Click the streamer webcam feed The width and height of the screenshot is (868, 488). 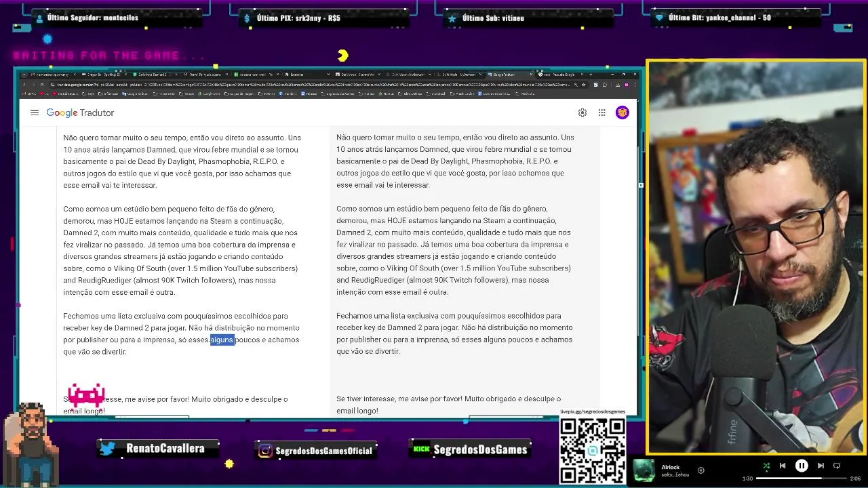756,258
